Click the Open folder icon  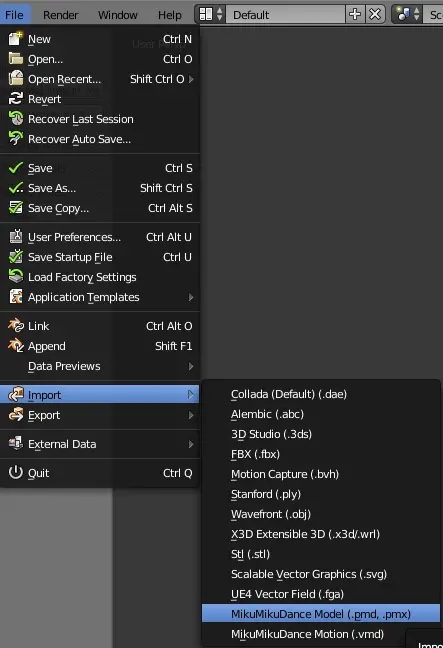16,59
